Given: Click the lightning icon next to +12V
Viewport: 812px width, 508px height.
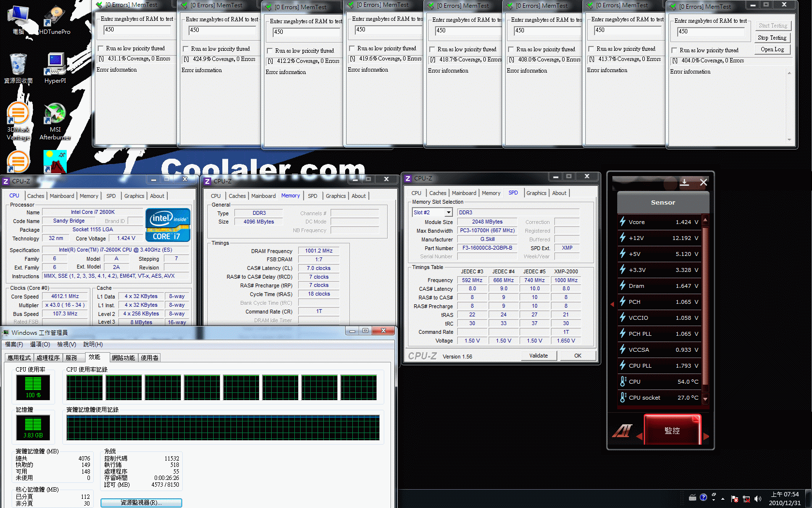Looking at the screenshot, I should point(623,238).
